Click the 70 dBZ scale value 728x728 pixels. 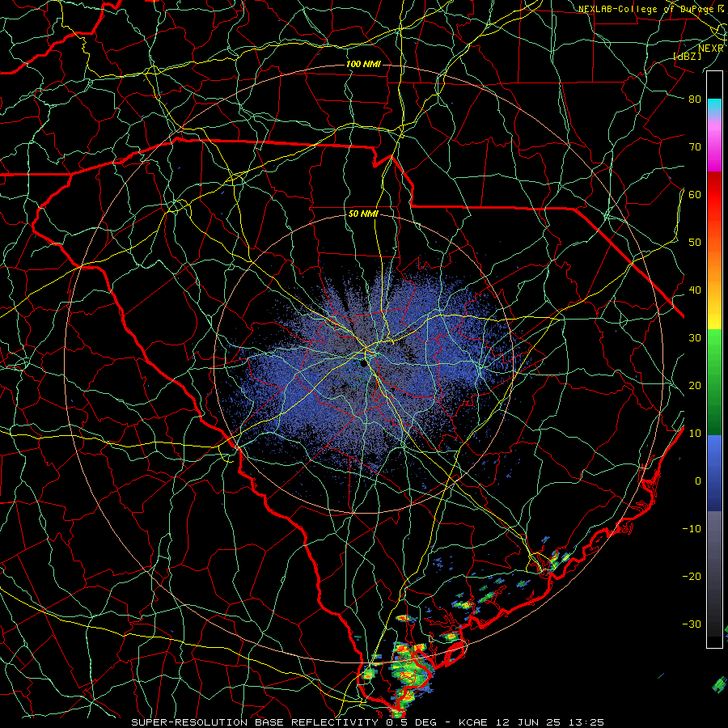pos(695,146)
